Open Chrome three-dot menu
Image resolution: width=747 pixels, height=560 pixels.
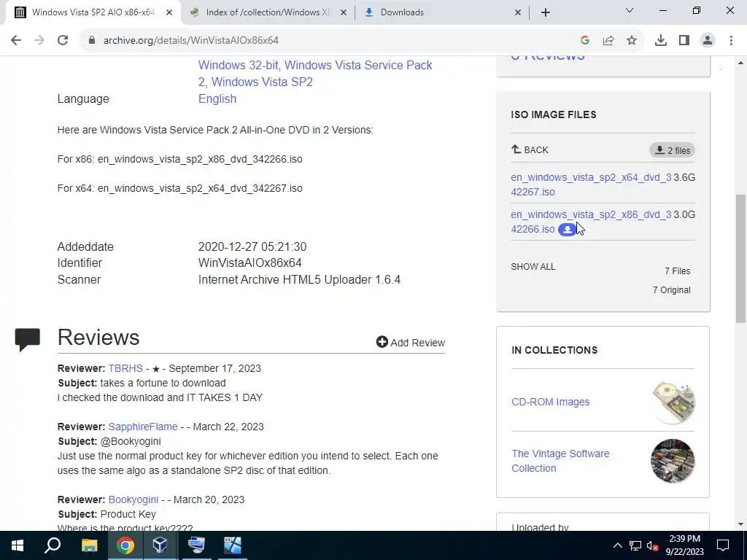[x=731, y=41]
